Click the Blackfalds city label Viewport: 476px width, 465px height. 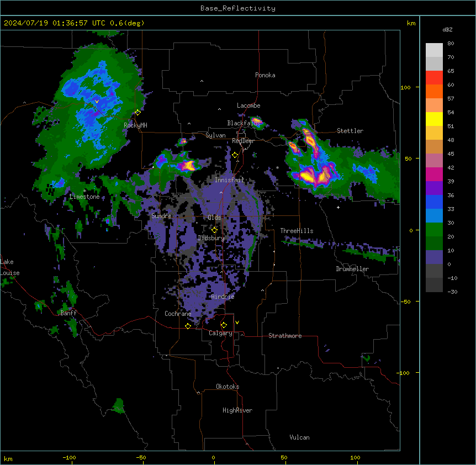click(244, 123)
